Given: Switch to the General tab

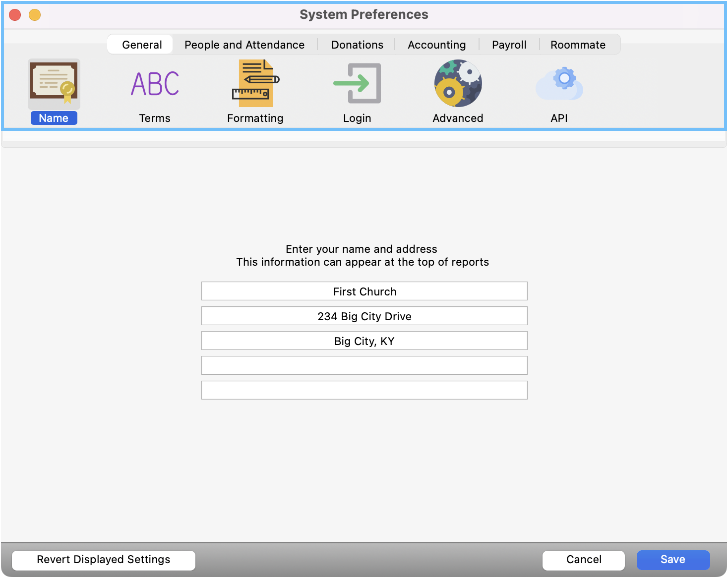Looking at the screenshot, I should (x=142, y=45).
